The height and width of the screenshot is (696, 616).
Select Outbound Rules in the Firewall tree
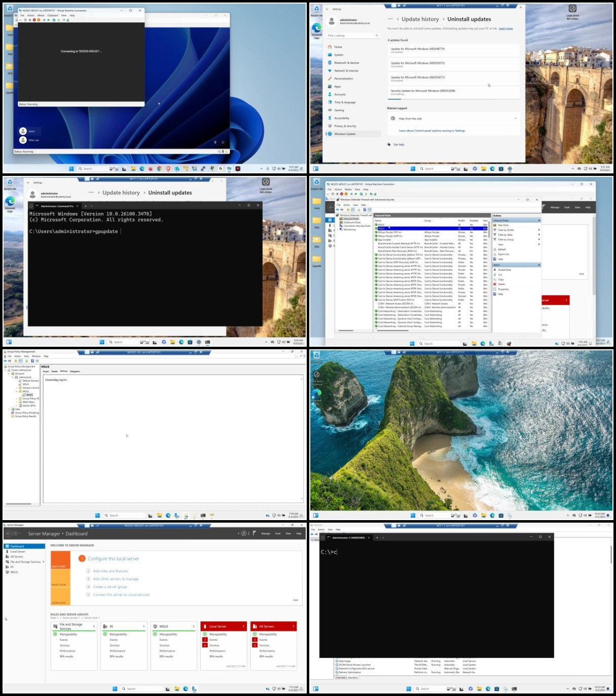click(352, 223)
